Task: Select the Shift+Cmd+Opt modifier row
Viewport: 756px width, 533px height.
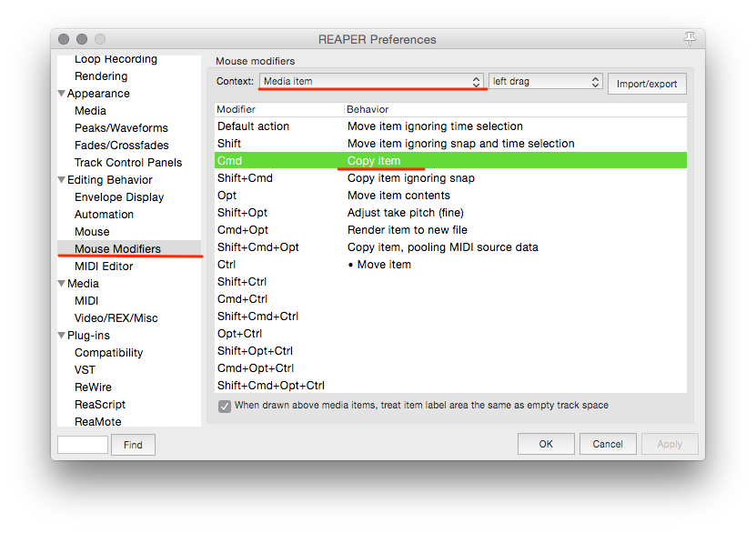Action: (x=451, y=247)
